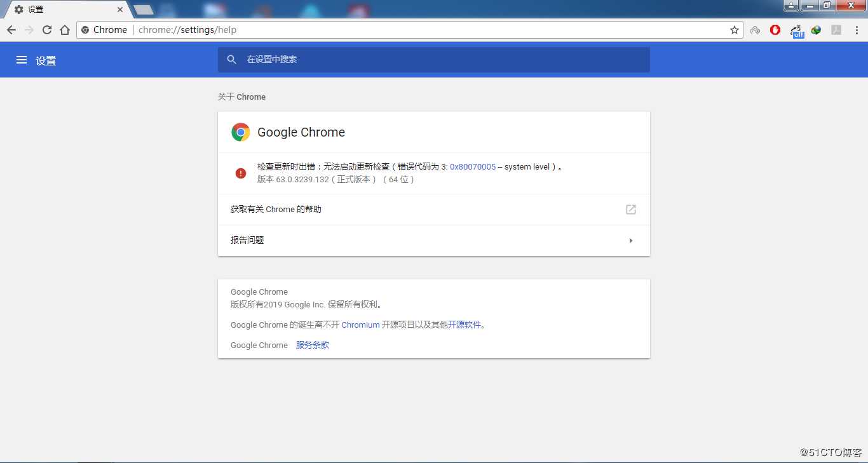Image resolution: width=868 pixels, height=463 pixels.
Task: Open the 服务条款 link
Action: click(313, 345)
